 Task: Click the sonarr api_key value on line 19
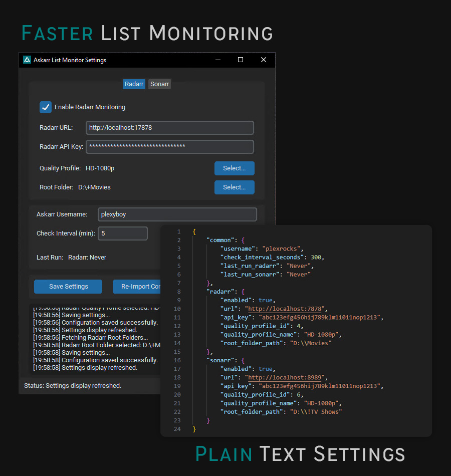320,386
